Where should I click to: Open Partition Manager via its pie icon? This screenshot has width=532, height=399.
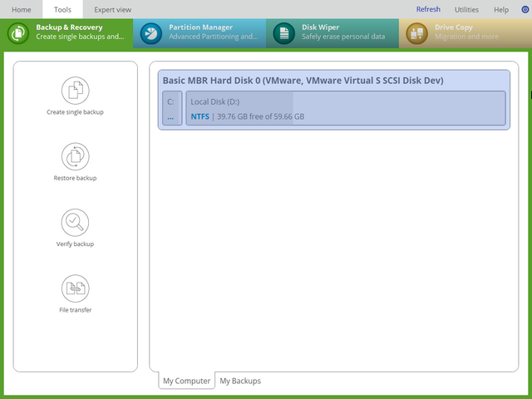pyautogui.click(x=150, y=33)
